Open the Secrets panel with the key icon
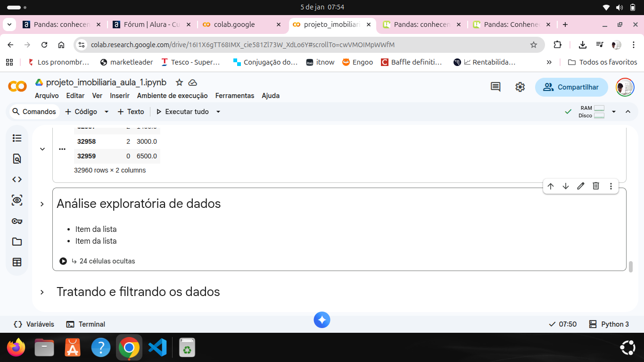Viewport: 644px width, 362px height. click(17, 220)
